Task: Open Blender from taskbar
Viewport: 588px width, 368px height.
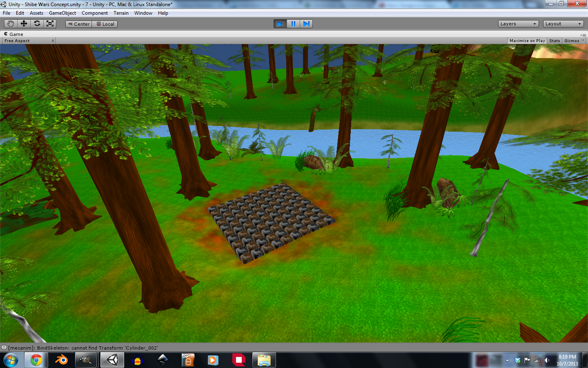Action: (x=61, y=360)
